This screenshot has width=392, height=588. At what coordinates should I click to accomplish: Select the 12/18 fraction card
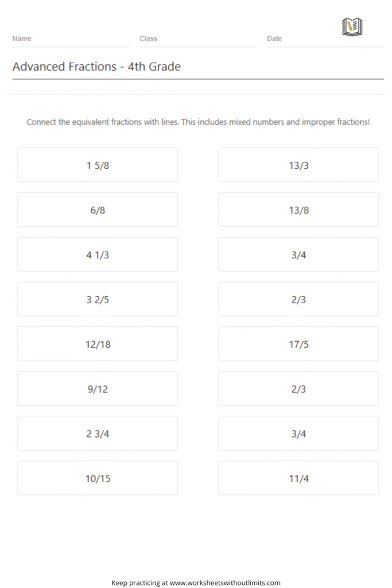tap(98, 344)
